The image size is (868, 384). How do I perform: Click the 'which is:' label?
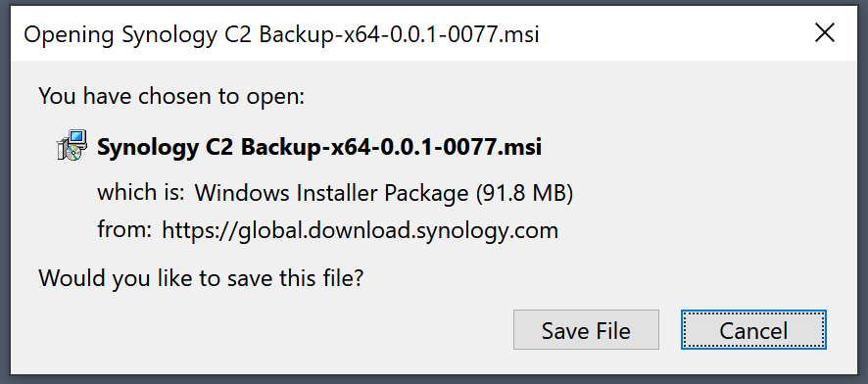[x=141, y=193]
